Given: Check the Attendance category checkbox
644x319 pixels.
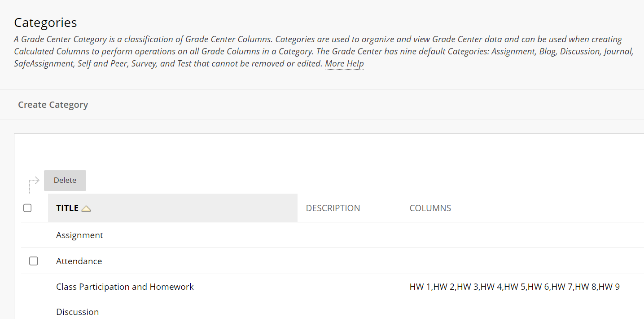Looking at the screenshot, I should point(33,261).
